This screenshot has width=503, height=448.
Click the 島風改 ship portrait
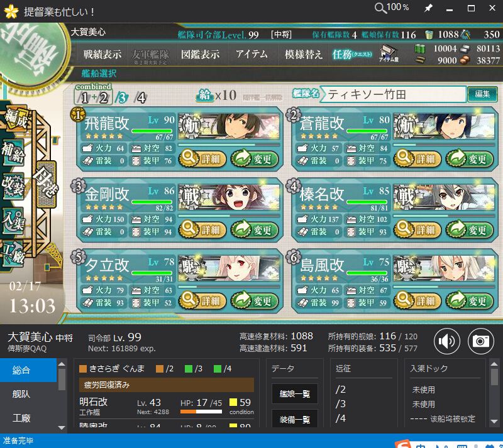(x=444, y=268)
